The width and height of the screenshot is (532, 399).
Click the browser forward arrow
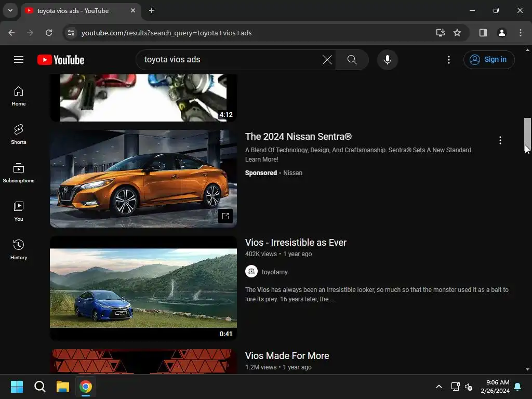(x=30, y=33)
